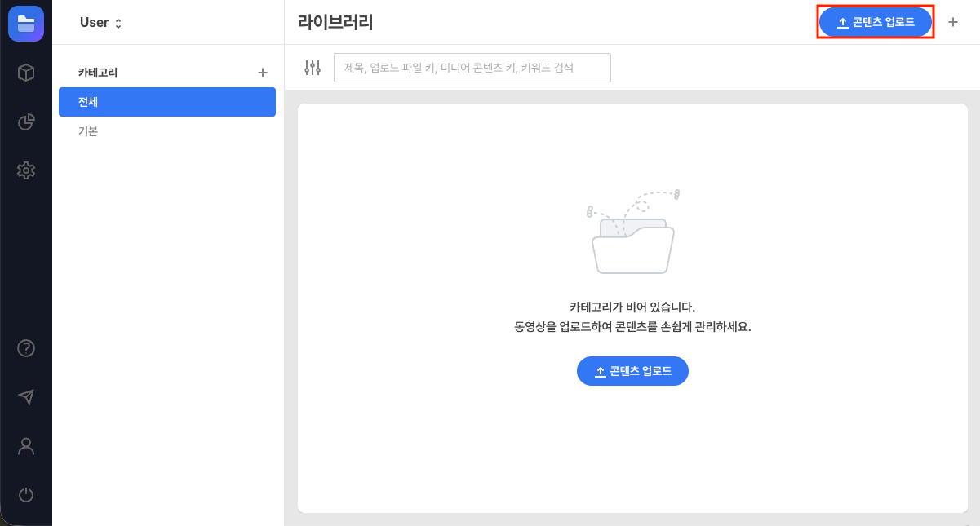
Task: Open the User account switcher dropdown
Action: click(x=100, y=23)
